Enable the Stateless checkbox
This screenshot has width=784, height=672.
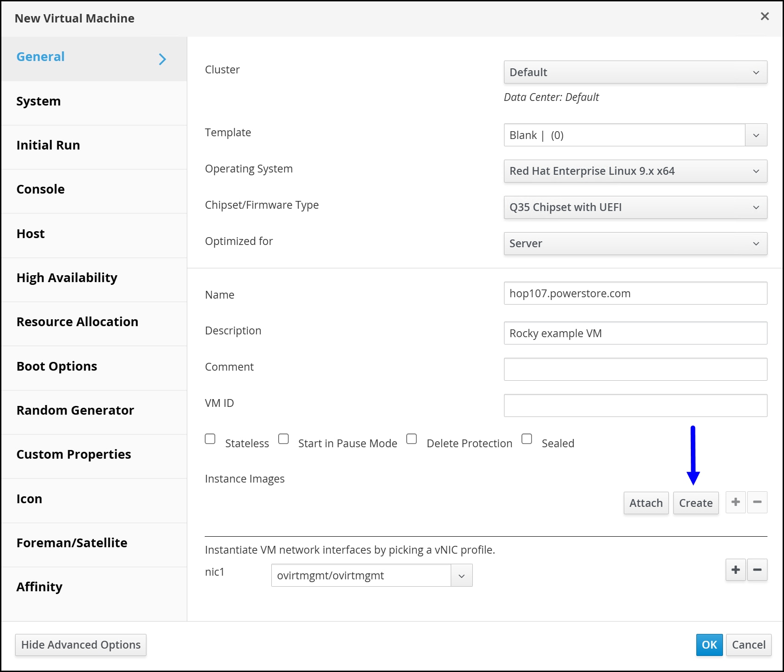coord(210,439)
